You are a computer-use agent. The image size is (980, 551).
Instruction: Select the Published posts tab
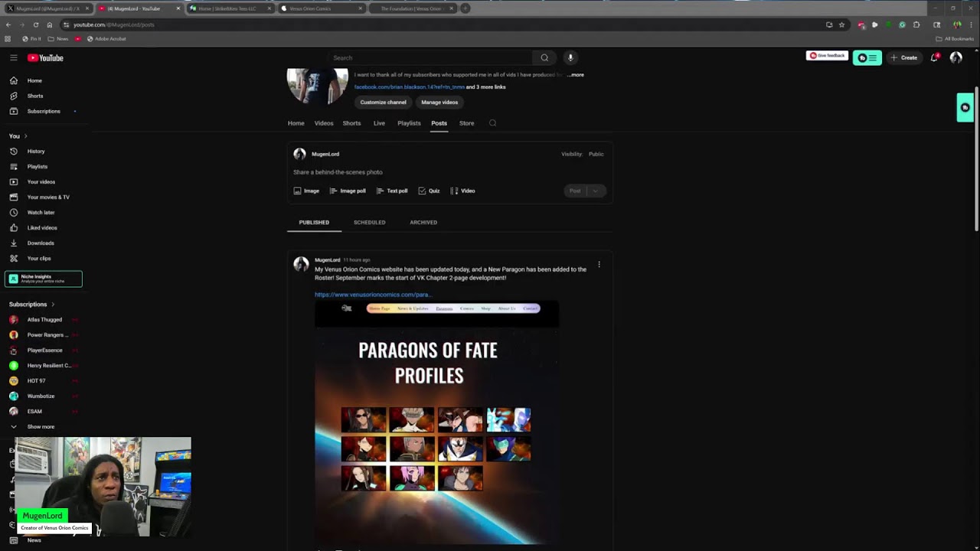click(314, 222)
